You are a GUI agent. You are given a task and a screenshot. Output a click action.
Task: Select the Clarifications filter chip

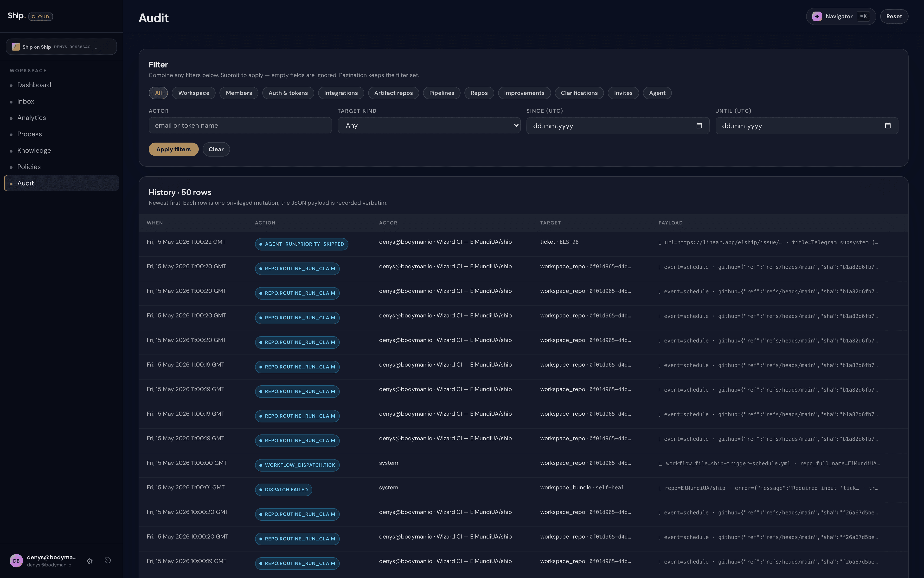pos(579,93)
